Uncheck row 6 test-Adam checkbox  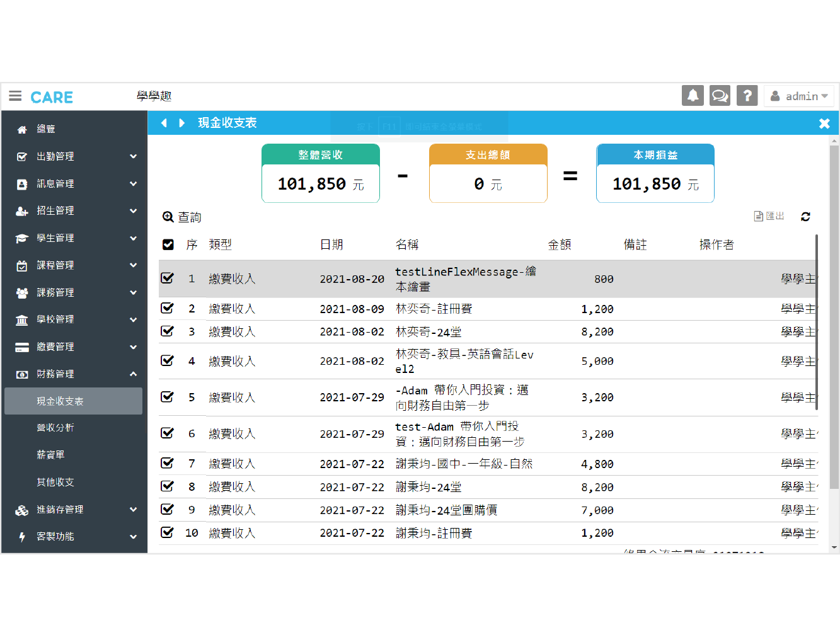point(167,433)
